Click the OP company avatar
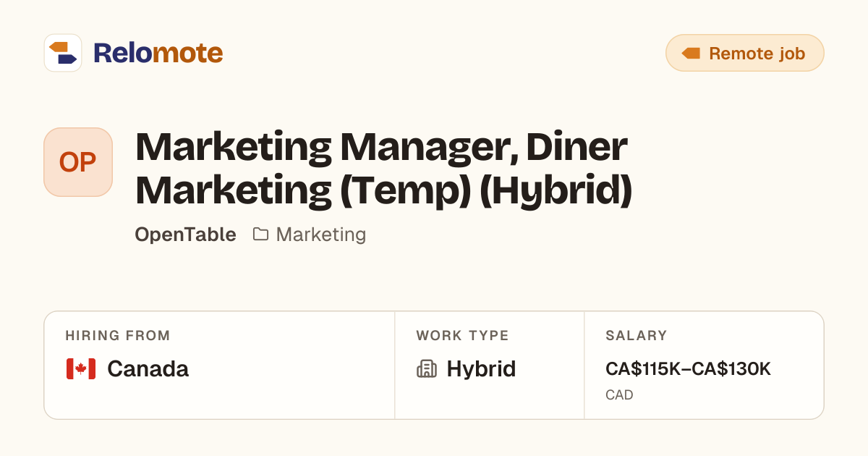This screenshot has width=868, height=456. coord(78,162)
